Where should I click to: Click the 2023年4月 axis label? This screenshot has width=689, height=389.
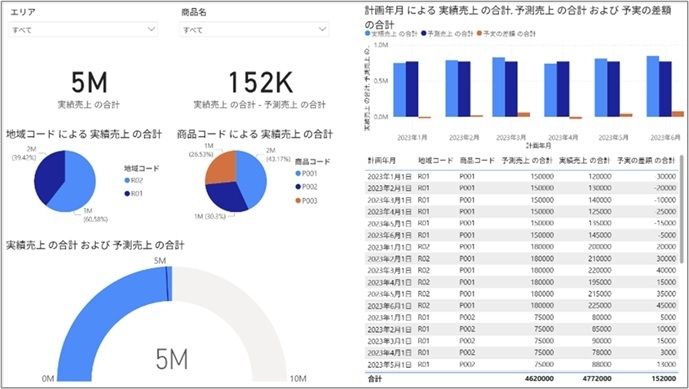[x=563, y=138]
